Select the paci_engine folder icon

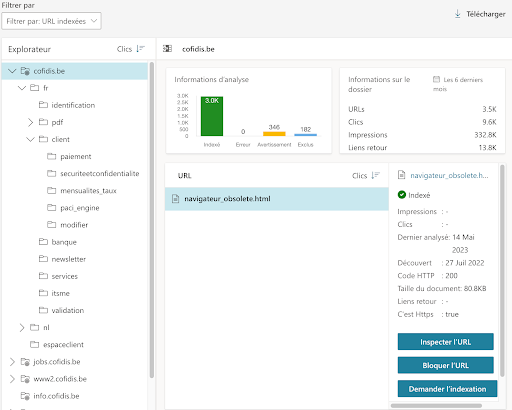[x=52, y=207]
